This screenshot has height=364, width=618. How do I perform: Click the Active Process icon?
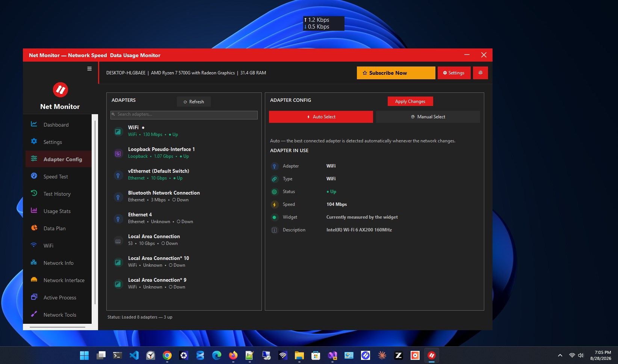(x=34, y=297)
